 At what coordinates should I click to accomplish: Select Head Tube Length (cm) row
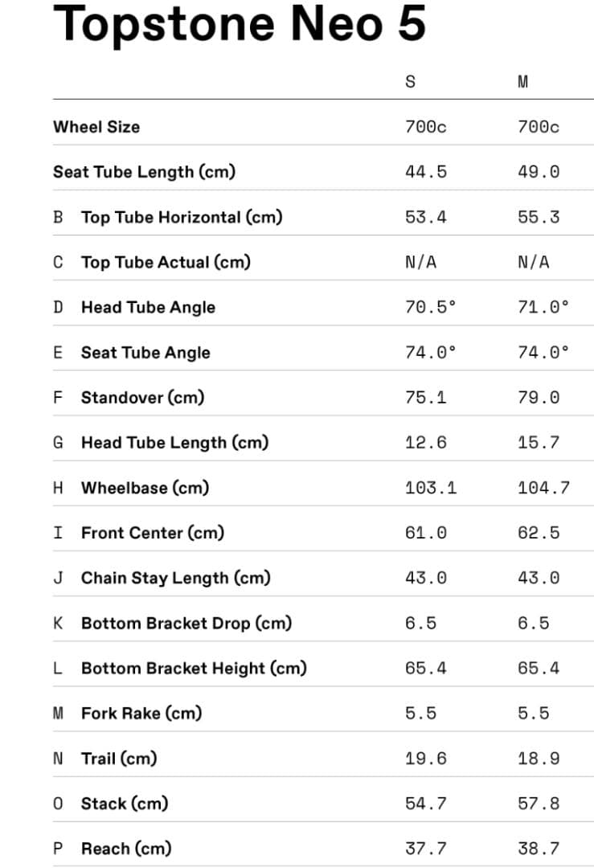[x=323, y=443]
